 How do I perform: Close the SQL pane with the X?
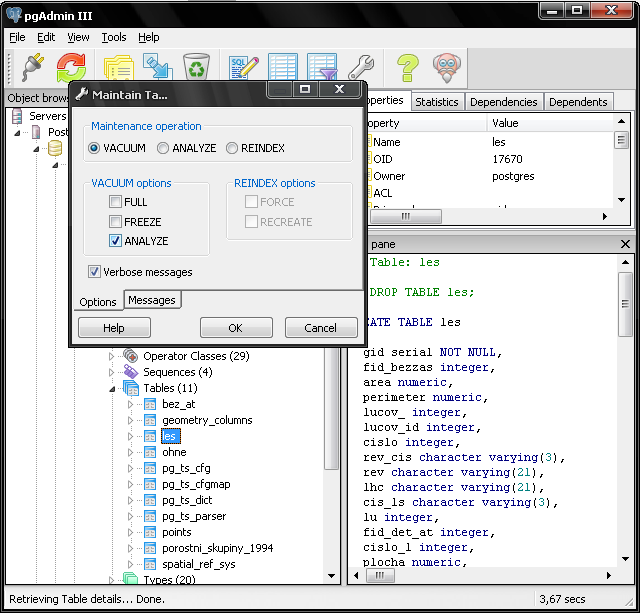point(625,244)
